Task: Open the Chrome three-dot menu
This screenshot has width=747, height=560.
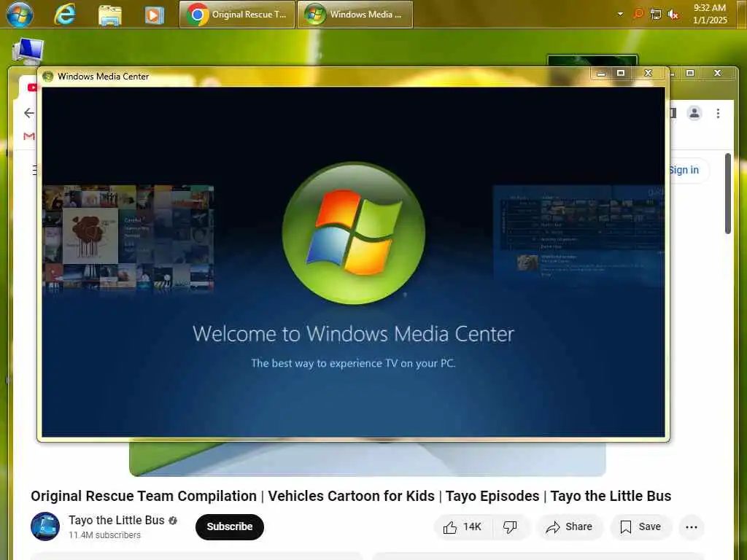Action: (718, 113)
